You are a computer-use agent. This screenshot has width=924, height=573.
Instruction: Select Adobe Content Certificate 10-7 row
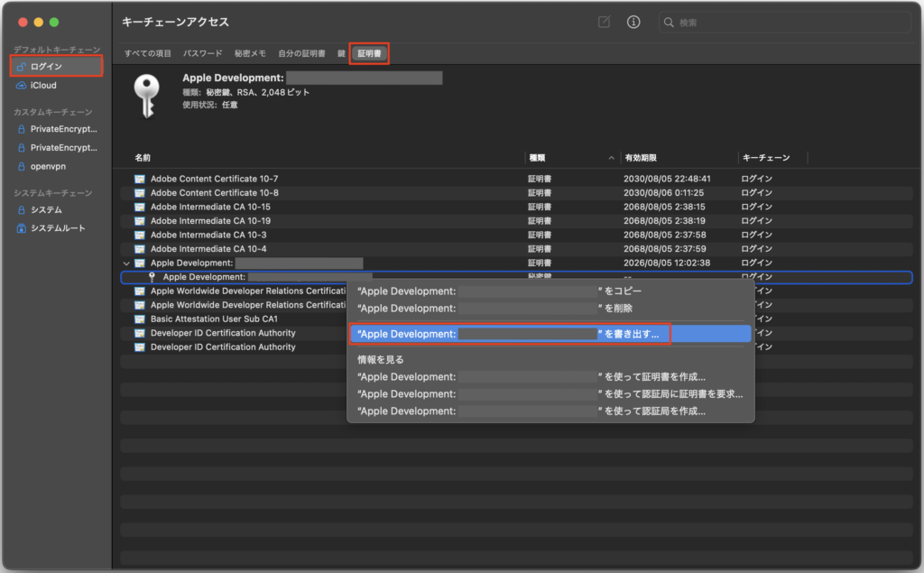214,179
